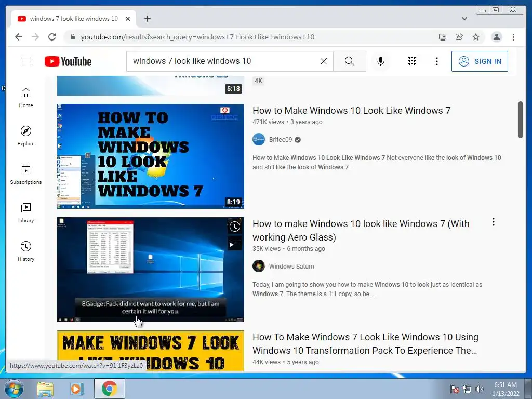Open Windows Saturn channel name
The height and width of the screenshot is (399, 532).
click(x=291, y=267)
